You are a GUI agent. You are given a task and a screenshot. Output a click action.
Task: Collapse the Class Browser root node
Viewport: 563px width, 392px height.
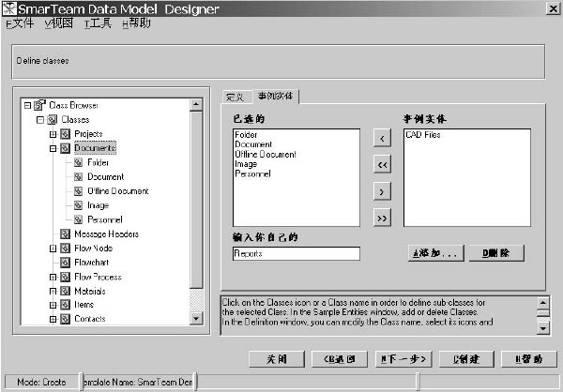27,106
